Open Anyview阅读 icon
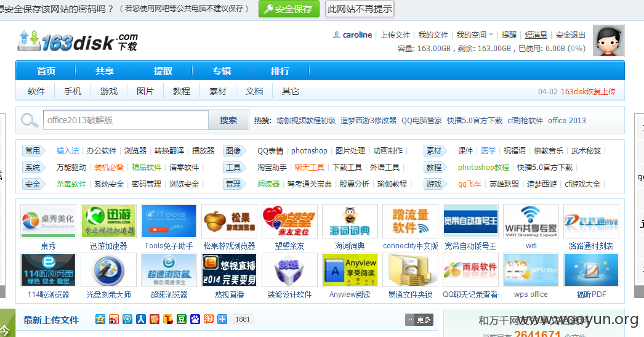The height and width of the screenshot is (337, 644). tap(350, 270)
